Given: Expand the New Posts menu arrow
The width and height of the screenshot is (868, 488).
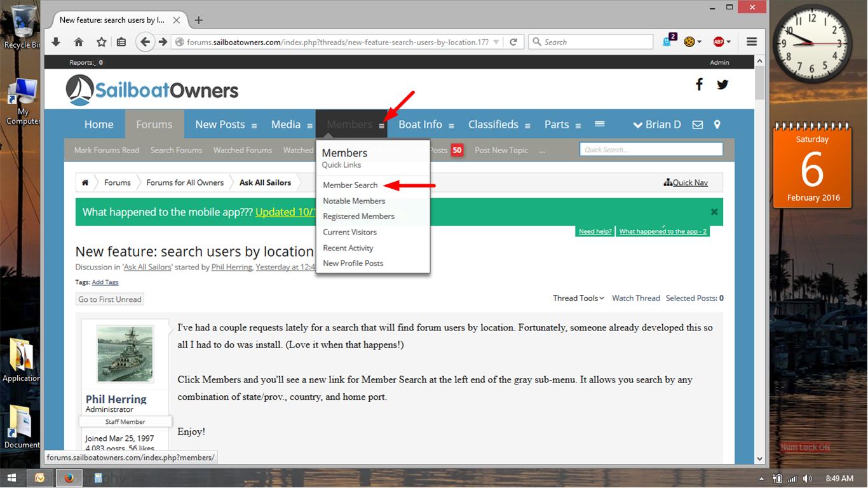Looking at the screenshot, I should coord(254,126).
